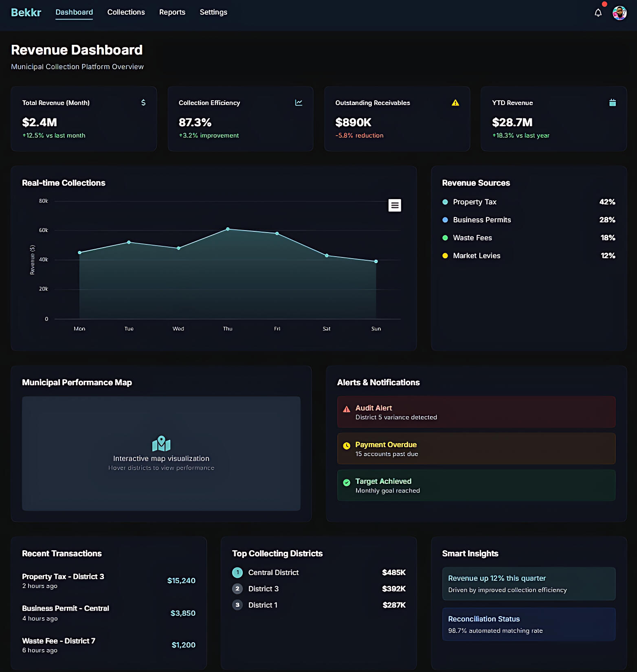Click the Bekkr logo
This screenshot has width=637, height=672.
tap(26, 13)
